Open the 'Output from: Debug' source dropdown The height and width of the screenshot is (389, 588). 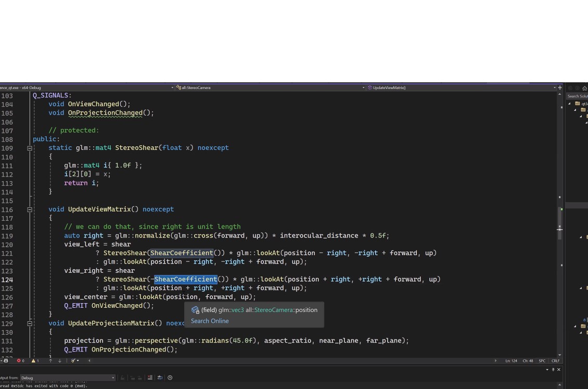coord(113,378)
